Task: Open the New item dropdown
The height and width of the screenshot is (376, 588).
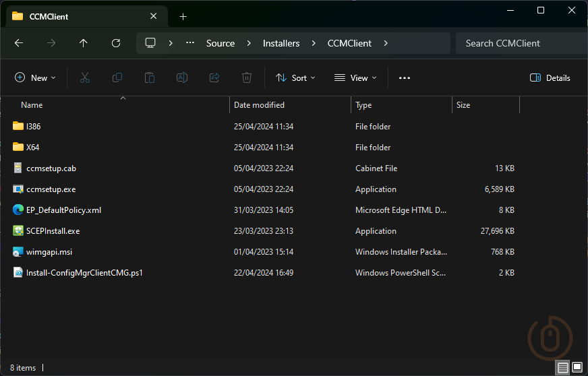Action: [x=36, y=77]
